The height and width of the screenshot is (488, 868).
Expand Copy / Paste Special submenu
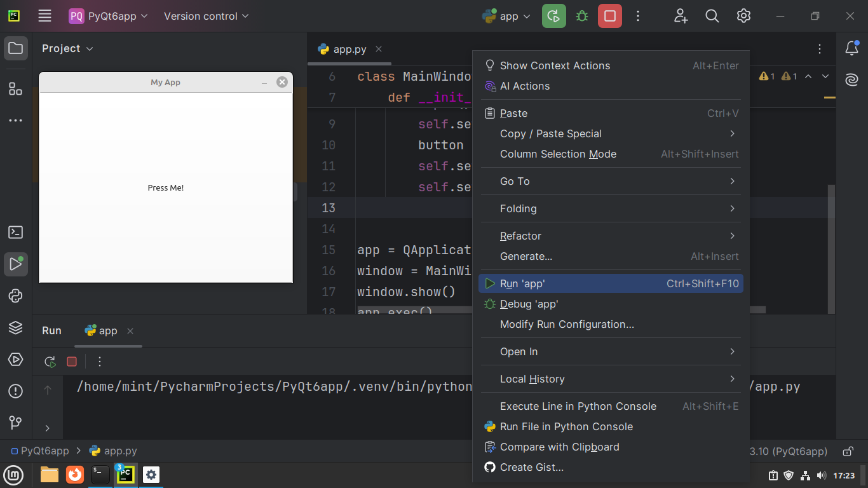[611, 133]
